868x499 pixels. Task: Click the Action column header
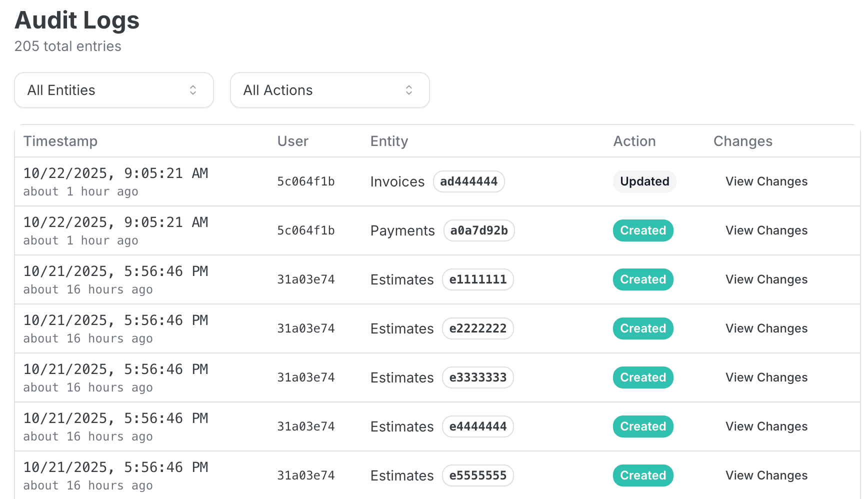(634, 141)
